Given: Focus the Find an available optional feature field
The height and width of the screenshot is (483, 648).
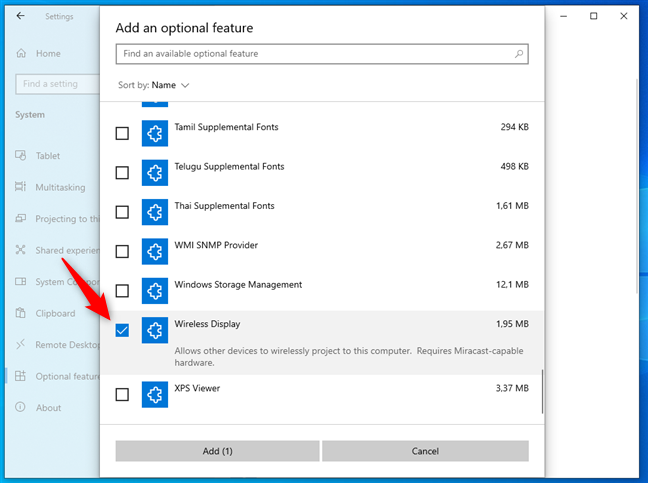Looking at the screenshot, I should (x=322, y=54).
